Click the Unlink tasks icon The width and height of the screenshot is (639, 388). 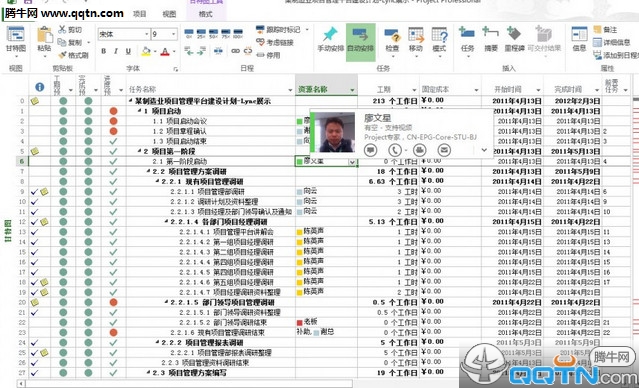point(248,51)
